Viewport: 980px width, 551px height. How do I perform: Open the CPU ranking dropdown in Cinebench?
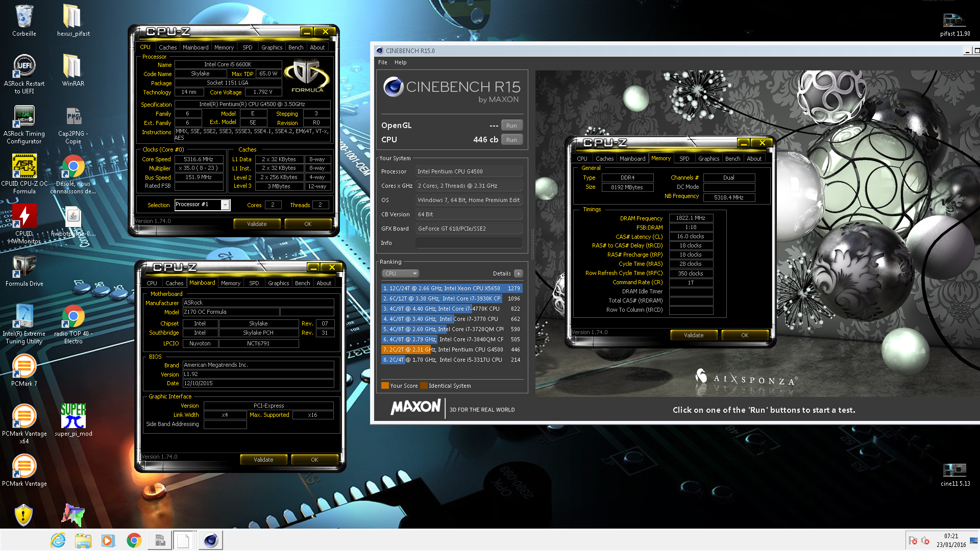tap(401, 273)
